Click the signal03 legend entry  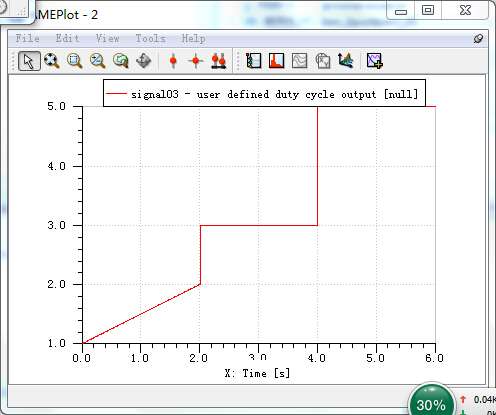[262, 94]
